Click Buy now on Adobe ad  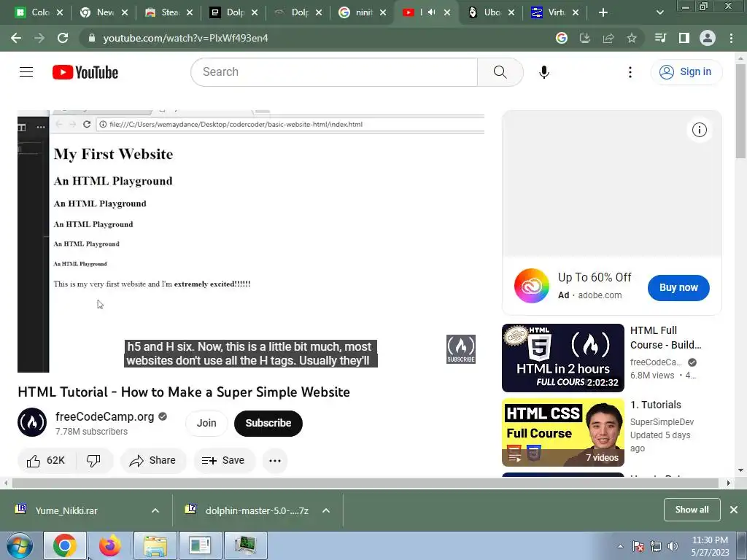678,287
